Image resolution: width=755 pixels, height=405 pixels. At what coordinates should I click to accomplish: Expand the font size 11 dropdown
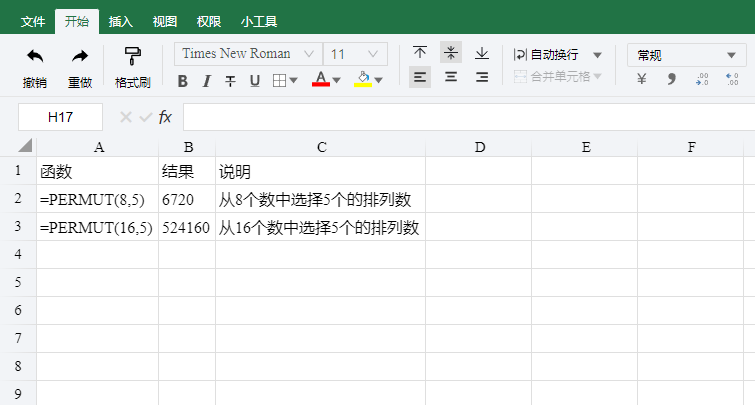(355, 54)
